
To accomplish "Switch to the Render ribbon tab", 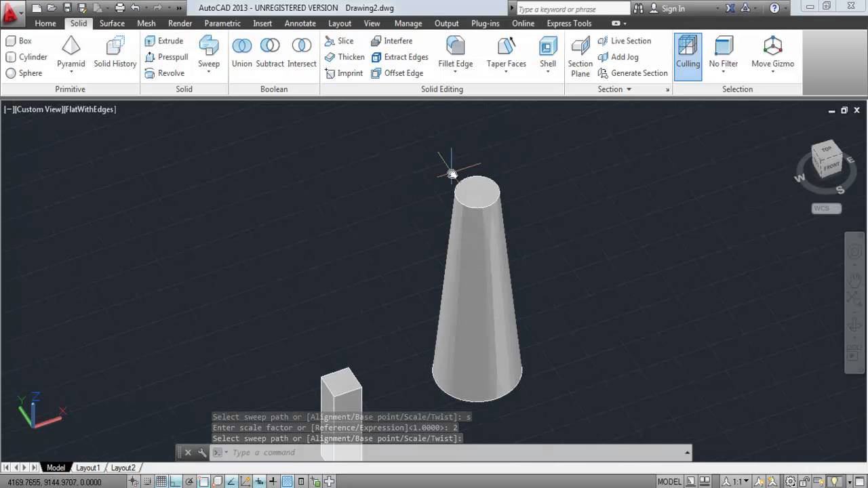I will (x=180, y=23).
